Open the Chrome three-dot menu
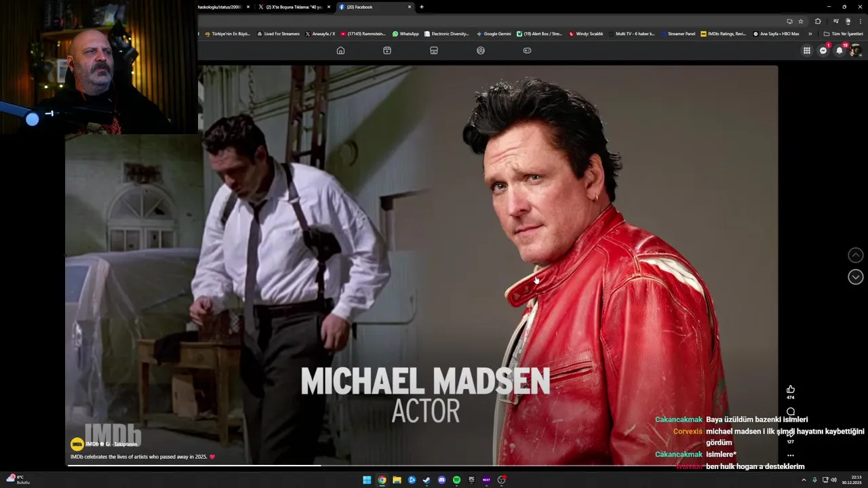 [861, 21]
